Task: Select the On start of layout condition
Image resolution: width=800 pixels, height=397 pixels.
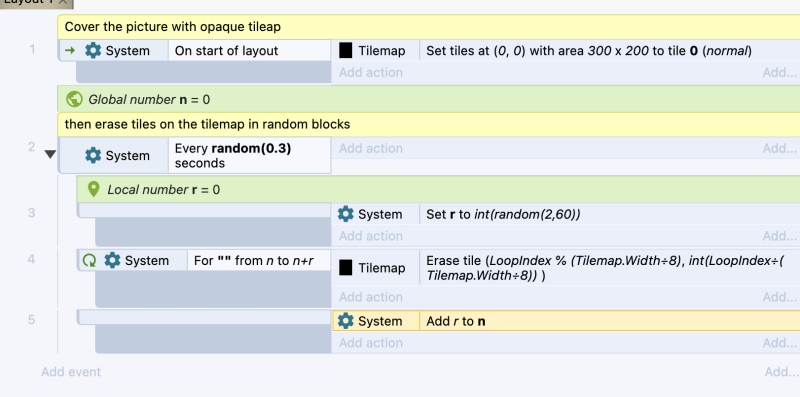Action: tap(249, 51)
